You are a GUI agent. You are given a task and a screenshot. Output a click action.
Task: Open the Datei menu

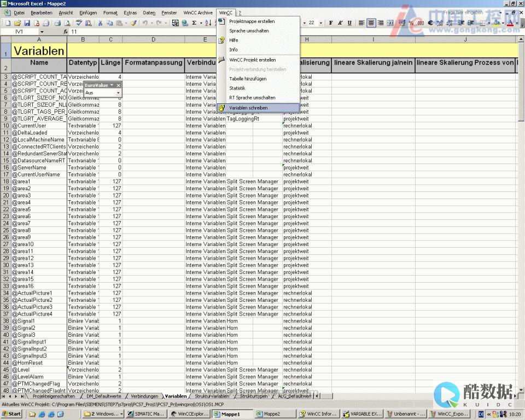coord(19,13)
